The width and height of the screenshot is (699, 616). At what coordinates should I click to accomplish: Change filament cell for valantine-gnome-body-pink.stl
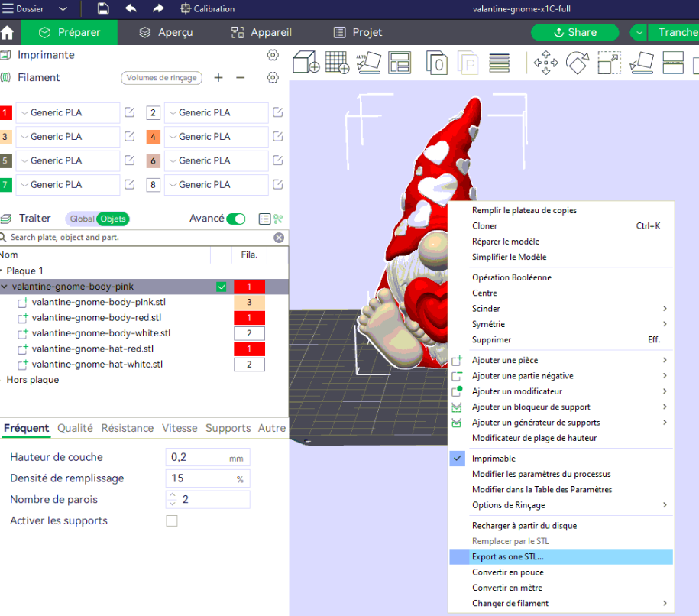[x=249, y=302]
